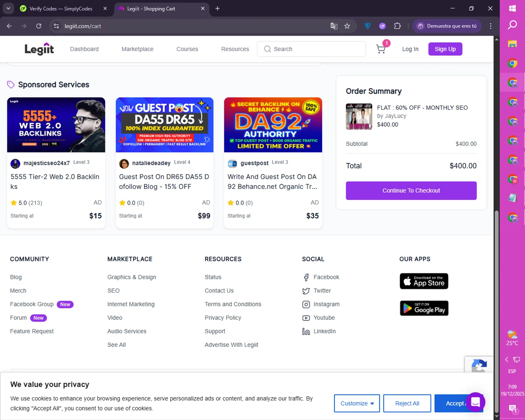Image resolution: width=525 pixels, height=420 pixels.
Task: Download on the App Store badge
Action: click(x=424, y=281)
